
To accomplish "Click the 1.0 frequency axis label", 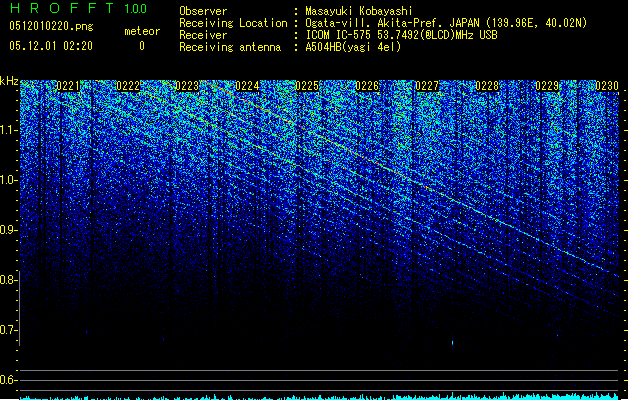I will [8, 180].
